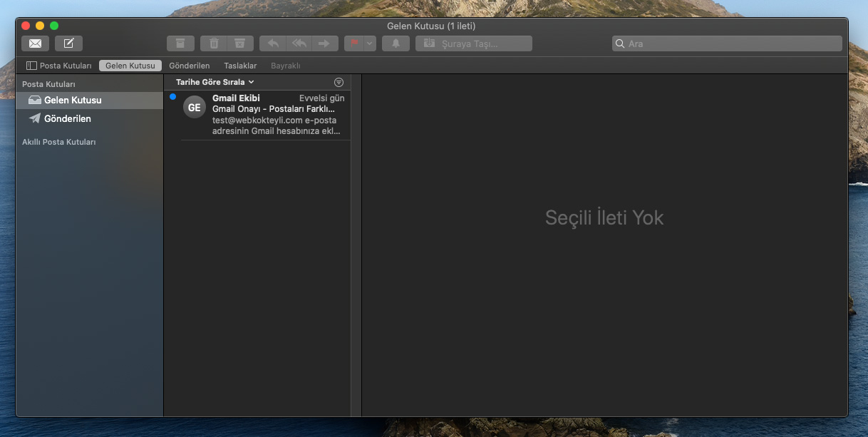
Task: Open the 'Şuraya Taşı...' move-to dropdown
Action: coord(474,43)
